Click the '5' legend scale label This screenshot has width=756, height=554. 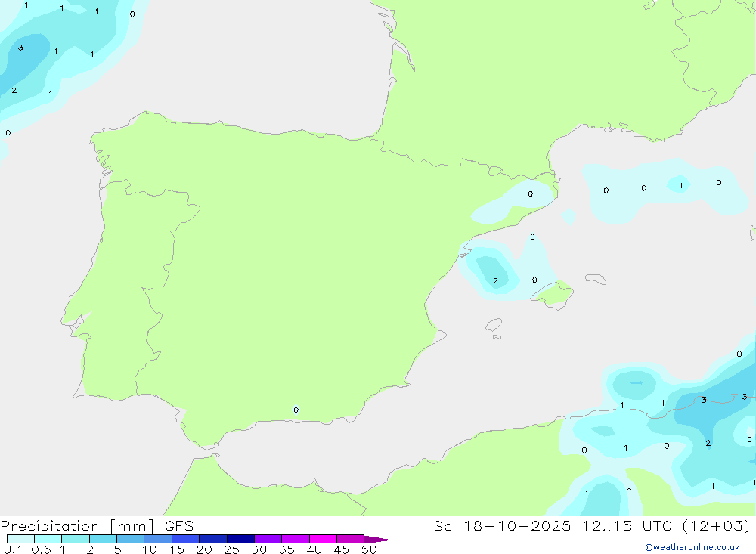click(x=117, y=549)
